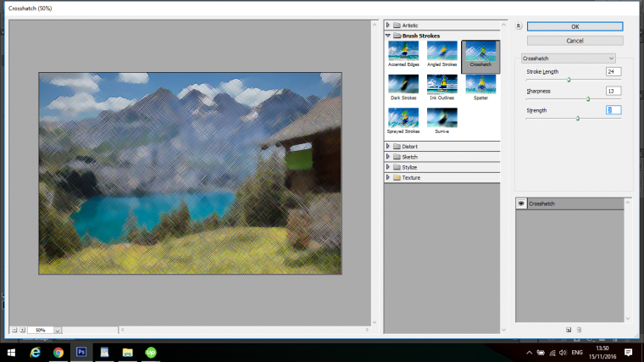
Task: Open the Crosshatch filter dropdown
Action: tap(568, 58)
